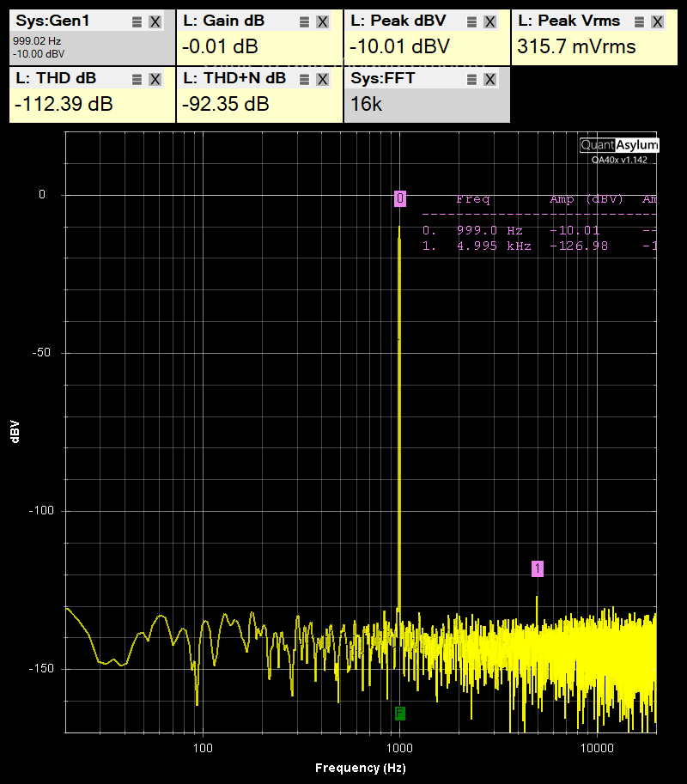This screenshot has width=687, height=784.
Task: Open the L: Peak Vrms tile menu icon
Action: pos(640,22)
